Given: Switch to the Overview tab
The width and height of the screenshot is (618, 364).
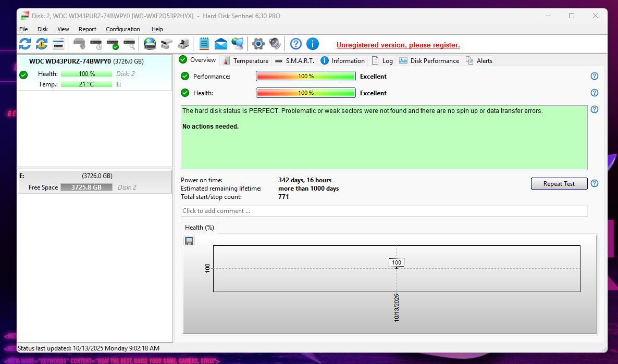Looking at the screenshot, I should coord(197,60).
